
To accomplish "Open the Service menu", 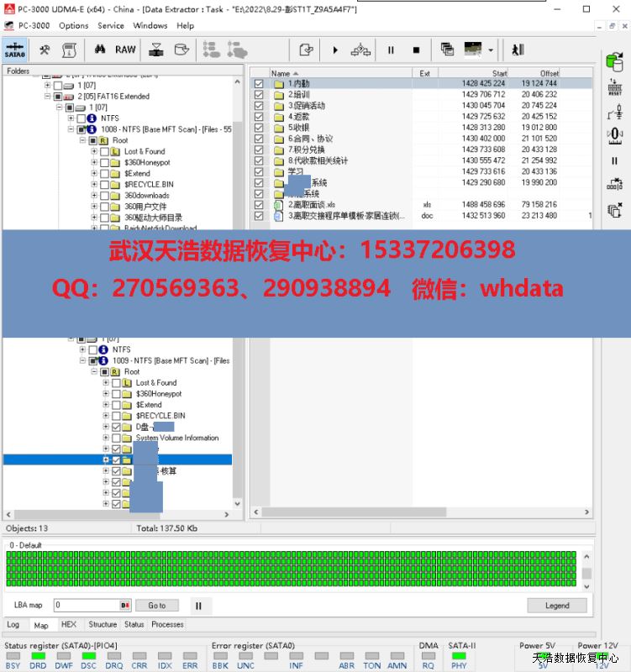I will coord(111,25).
